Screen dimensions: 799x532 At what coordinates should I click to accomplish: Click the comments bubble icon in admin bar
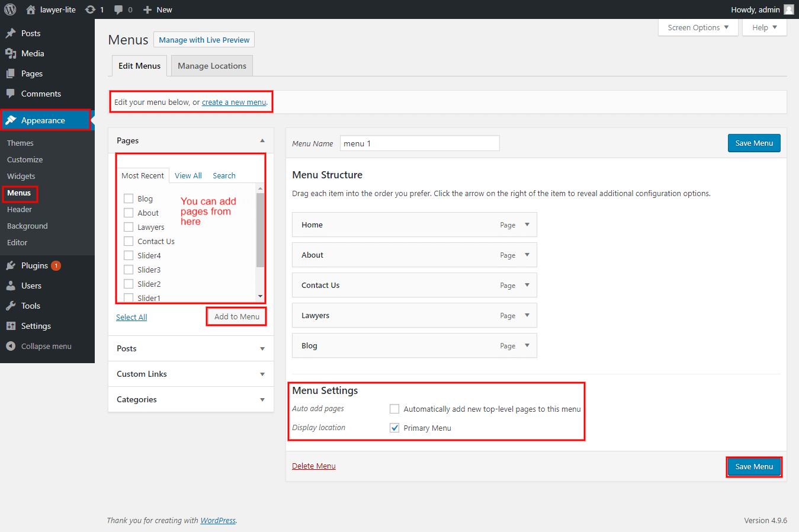click(x=118, y=9)
